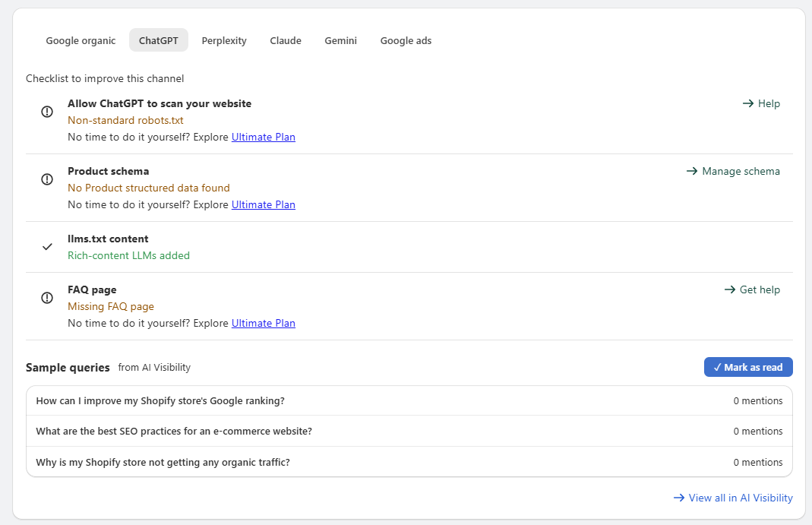Select query about improving Google ranking

pos(409,400)
